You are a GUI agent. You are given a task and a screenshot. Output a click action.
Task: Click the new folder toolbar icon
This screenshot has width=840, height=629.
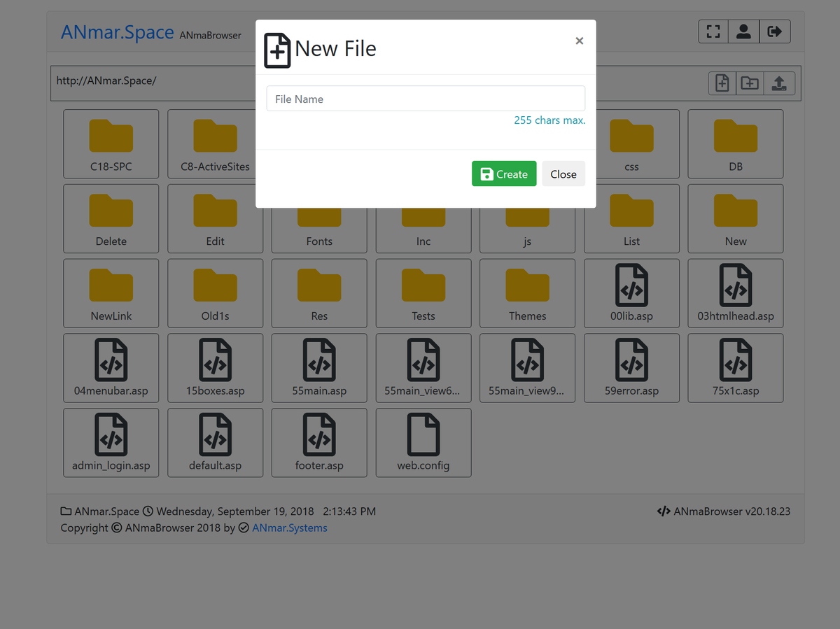point(750,83)
